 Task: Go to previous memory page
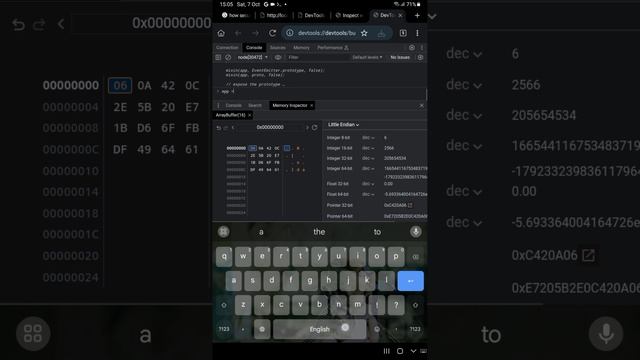point(233,127)
